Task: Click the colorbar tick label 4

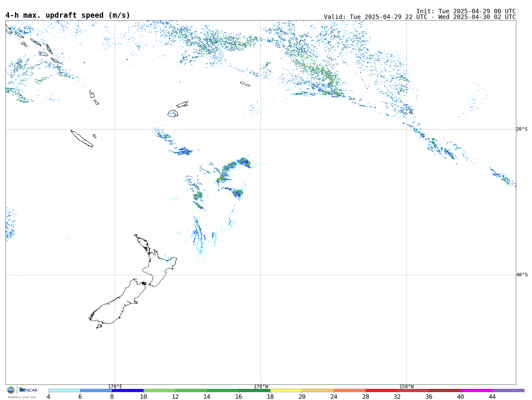Action: click(49, 397)
